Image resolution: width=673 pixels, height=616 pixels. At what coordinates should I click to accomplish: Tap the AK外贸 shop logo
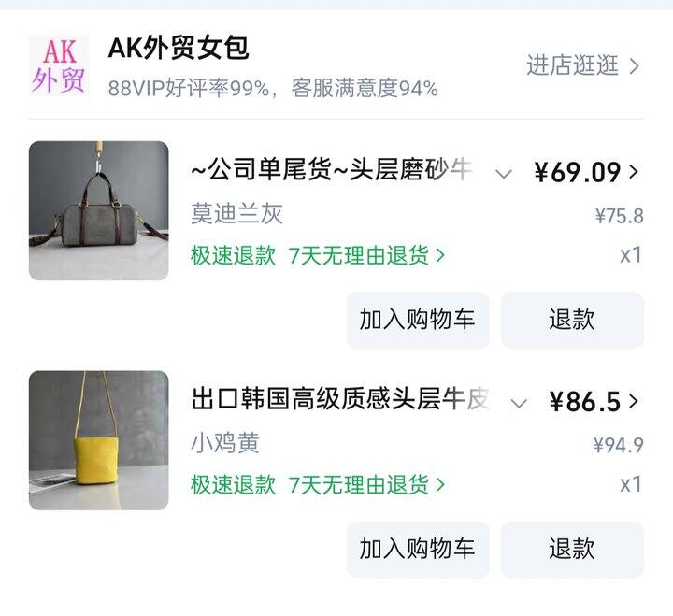[x=59, y=64]
